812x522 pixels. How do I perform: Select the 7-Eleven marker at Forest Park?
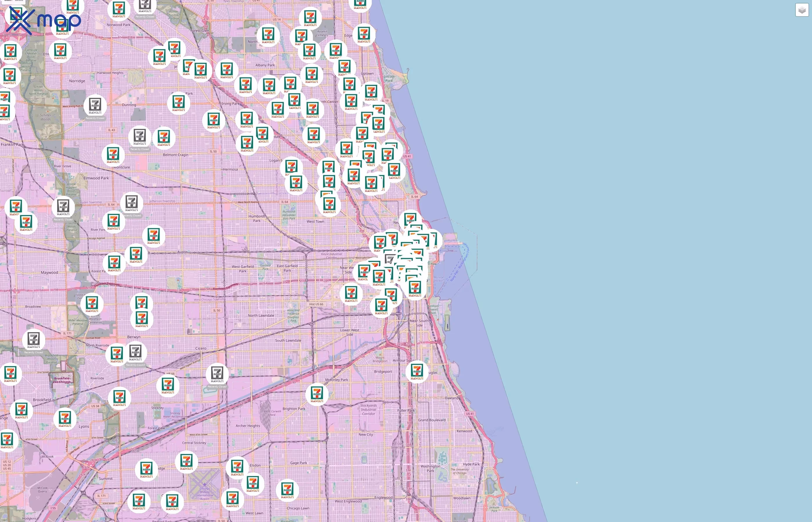115,263
